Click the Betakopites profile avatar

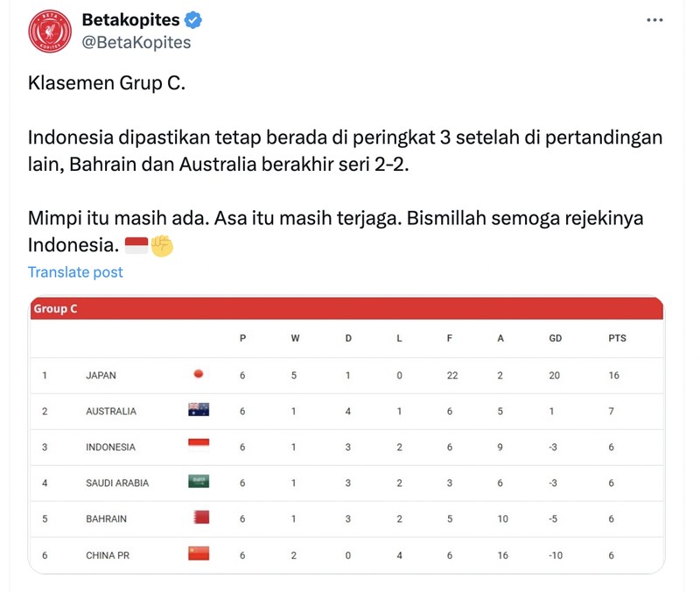[x=49, y=28]
